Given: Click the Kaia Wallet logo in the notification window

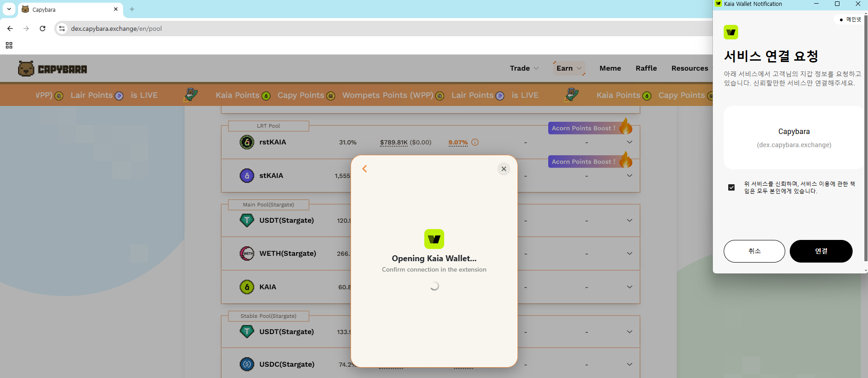Looking at the screenshot, I should pos(731,32).
